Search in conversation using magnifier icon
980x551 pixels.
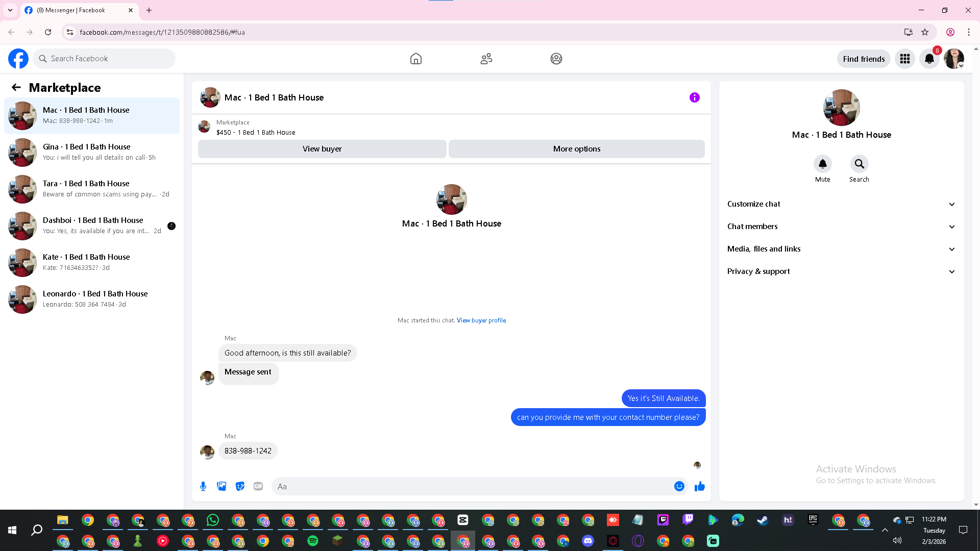click(859, 164)
